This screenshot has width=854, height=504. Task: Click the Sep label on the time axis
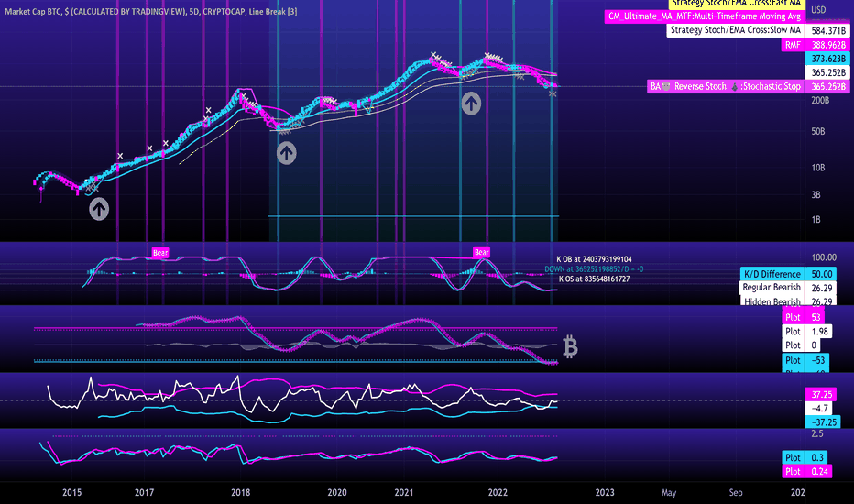tap(736, 493)
